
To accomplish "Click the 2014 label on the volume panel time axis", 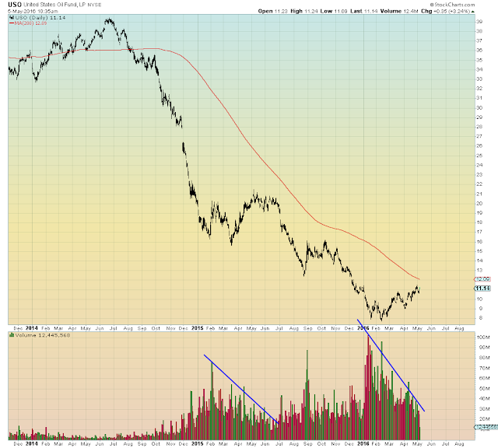I will pos(32,443).
